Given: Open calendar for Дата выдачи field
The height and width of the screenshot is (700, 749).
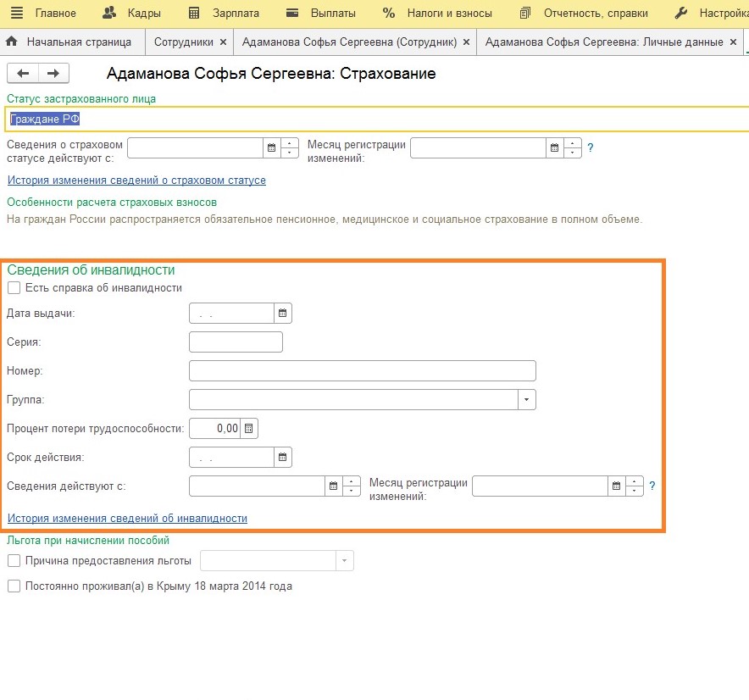Looking at the screenshot, I should point(283,314).
